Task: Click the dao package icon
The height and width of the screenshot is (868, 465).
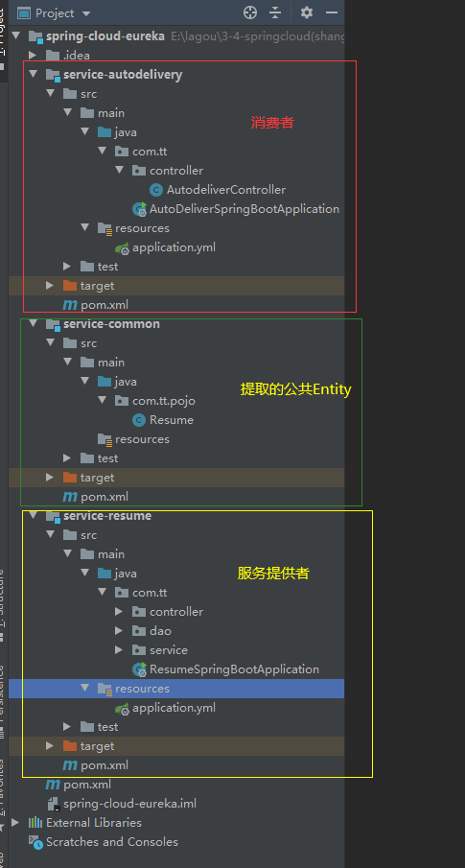Action: tap(139, 631)
